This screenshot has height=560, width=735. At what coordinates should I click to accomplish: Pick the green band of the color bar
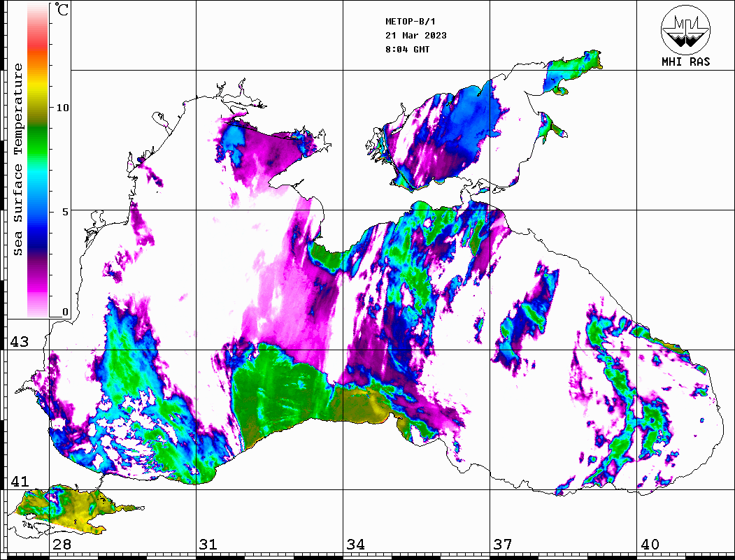click(38, 141)
